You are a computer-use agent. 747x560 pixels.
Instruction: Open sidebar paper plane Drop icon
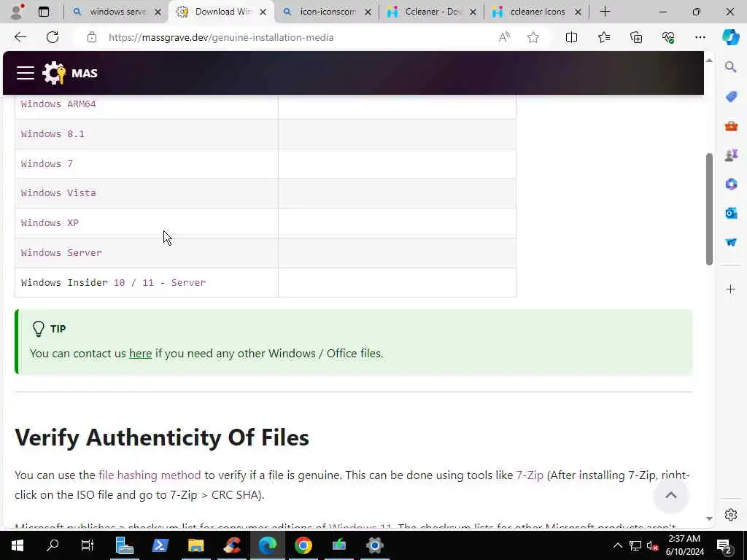click(x=731, y=242)
